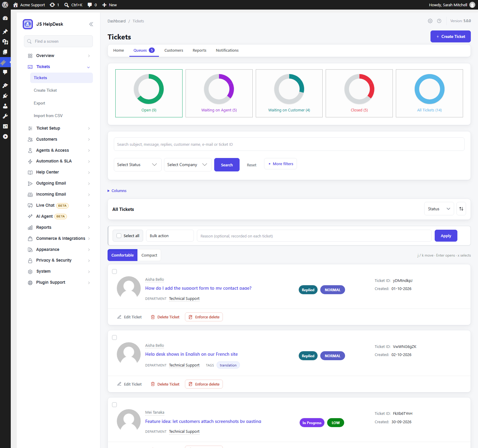The image size is (478, 448).
Task: Click the Reset link
Action: point(252,165)
